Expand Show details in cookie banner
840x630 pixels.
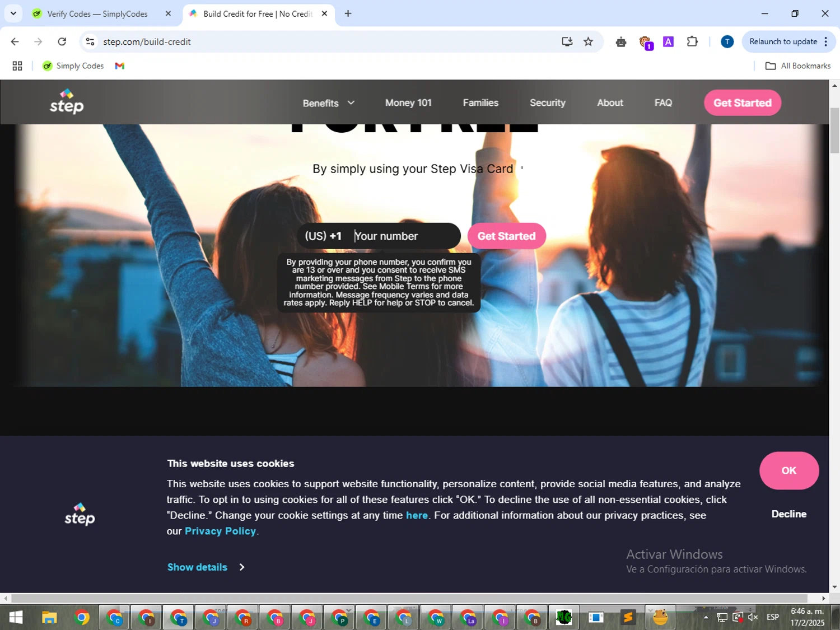coord(206,567)
